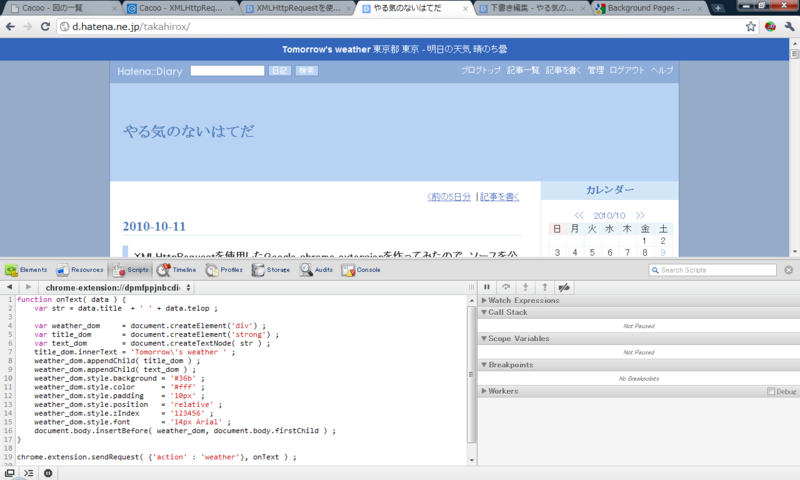Click the browser forward arrow
The width and height of the screenshot is (800, 480).
point(28,27)
